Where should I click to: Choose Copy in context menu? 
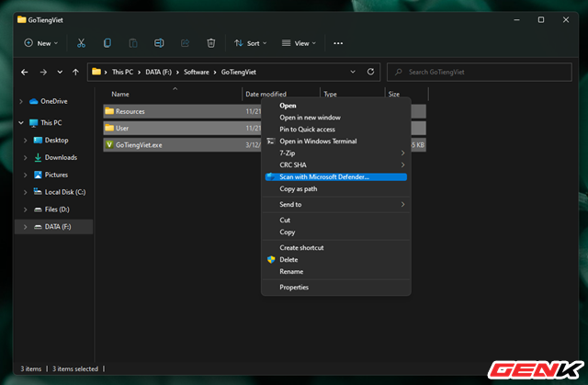(335, 232)
